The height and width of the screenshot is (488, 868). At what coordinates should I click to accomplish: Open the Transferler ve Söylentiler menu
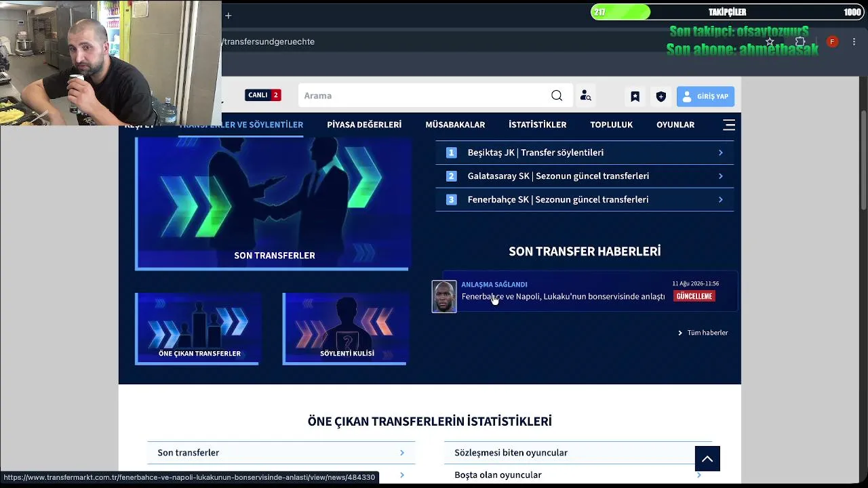coord(241,125)
